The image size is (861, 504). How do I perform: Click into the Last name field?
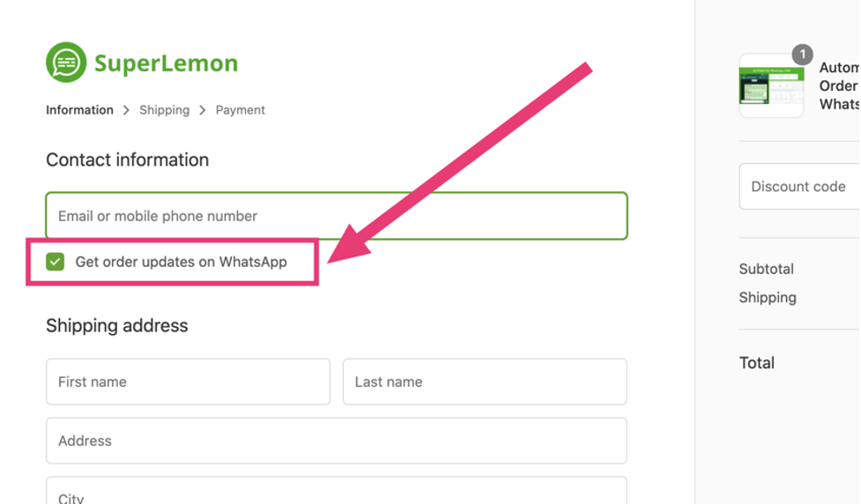coord(485,382)
